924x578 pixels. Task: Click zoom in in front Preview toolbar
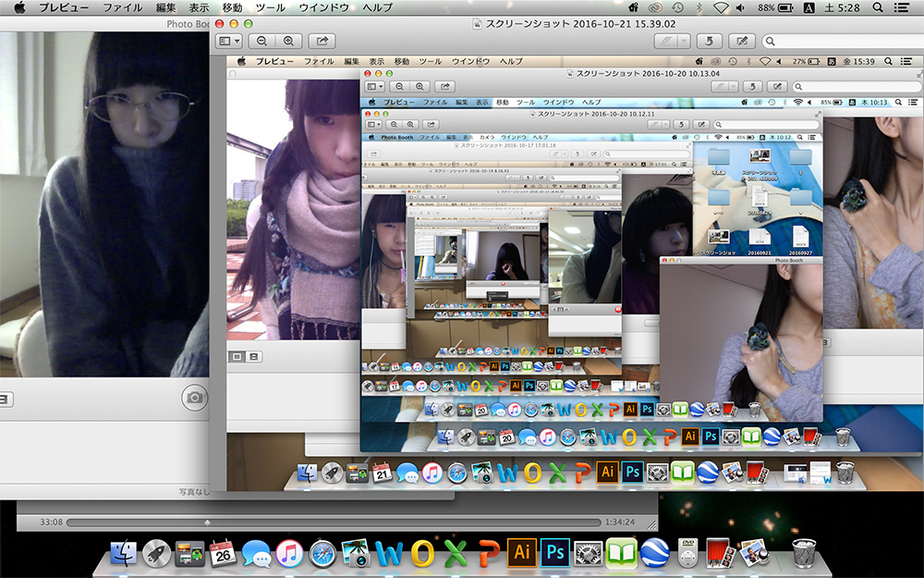coord(288,42)
